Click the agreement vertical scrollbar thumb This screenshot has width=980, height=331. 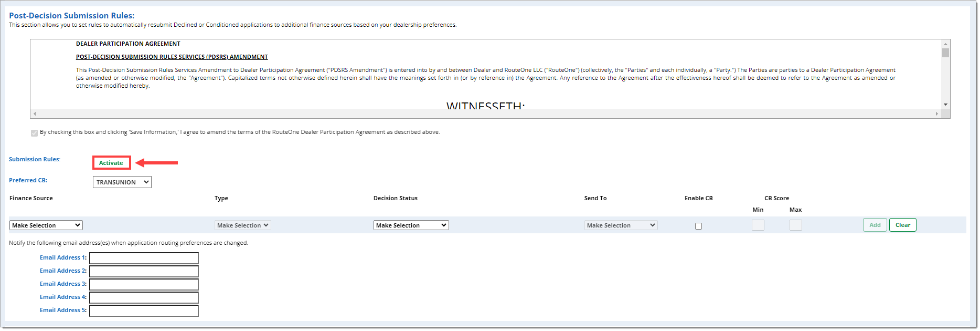click(945, 53)
